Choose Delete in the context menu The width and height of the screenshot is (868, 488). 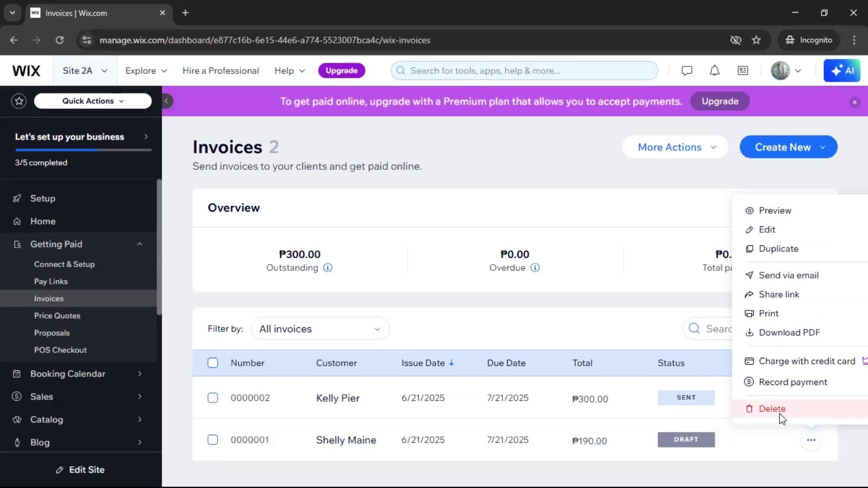click(x=800, y=408)
